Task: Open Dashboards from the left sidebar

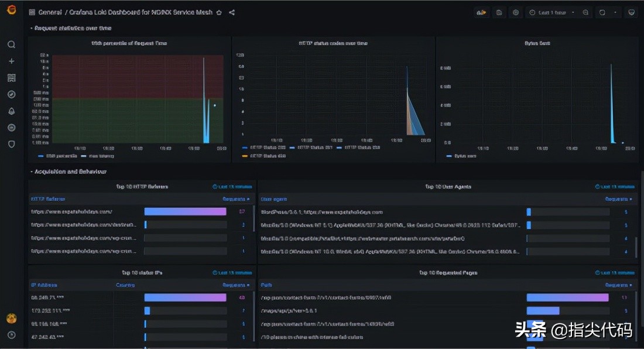Action: coord(11,78)
